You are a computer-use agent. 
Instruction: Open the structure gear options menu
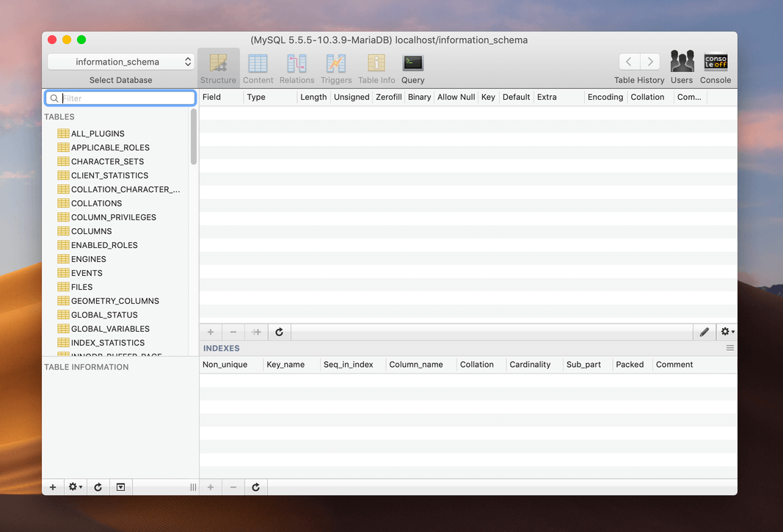[726, 332]
